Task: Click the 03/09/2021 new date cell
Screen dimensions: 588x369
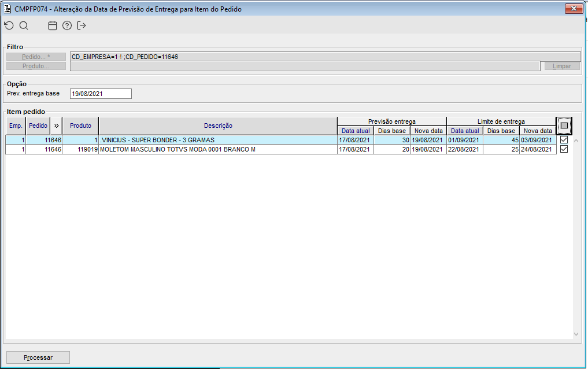Action: pos(538,140)
